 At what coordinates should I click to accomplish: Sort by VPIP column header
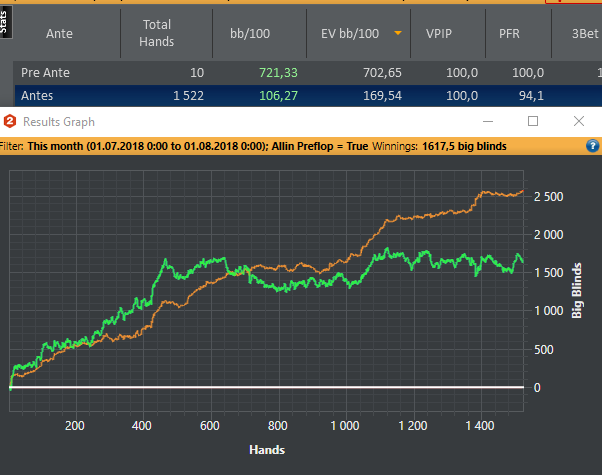(439, 33)
